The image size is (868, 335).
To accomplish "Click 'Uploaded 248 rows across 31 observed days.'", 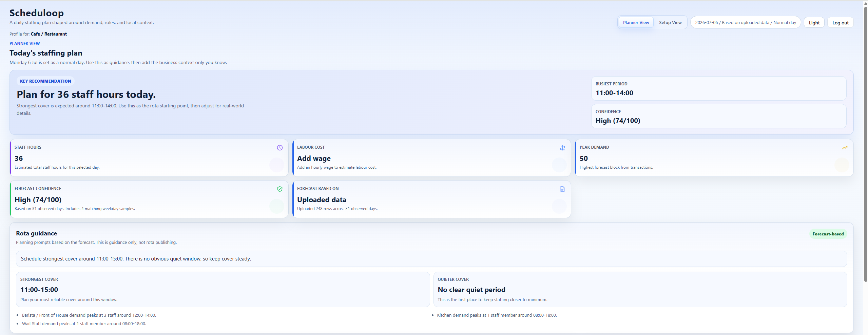I will [x=337, y=209].
